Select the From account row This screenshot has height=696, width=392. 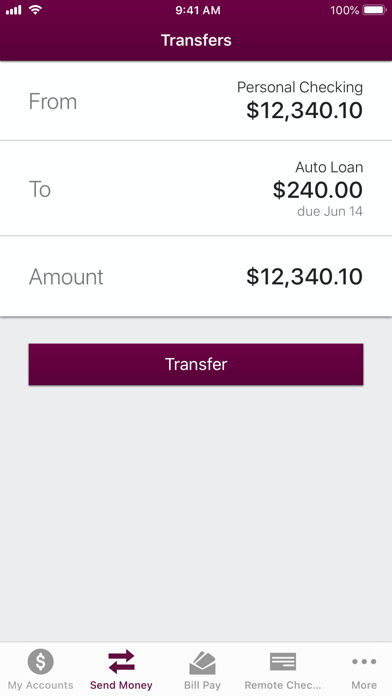(x=196, y=101)
